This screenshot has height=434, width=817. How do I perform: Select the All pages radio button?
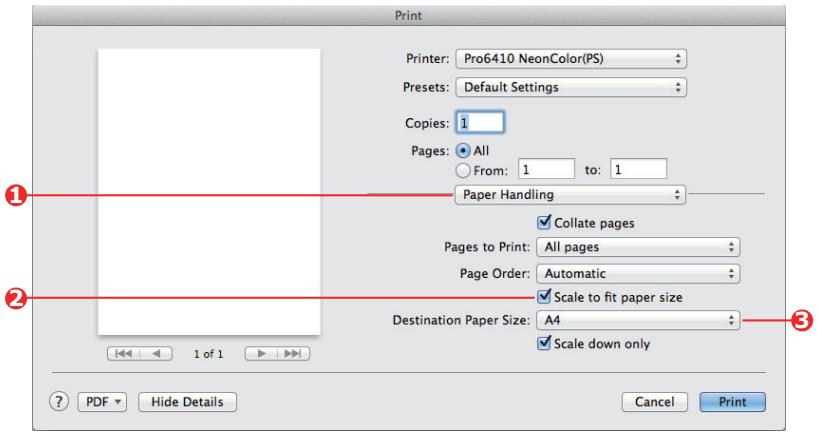click(463, 151)
